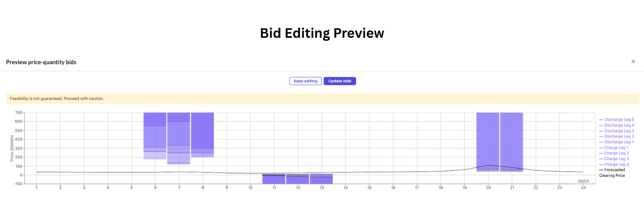Image resolution: width=644 pixels, height=215 pixels.
Task: Toggle Charge Leg 2 legend entry
Action: (x=614, y=153)
